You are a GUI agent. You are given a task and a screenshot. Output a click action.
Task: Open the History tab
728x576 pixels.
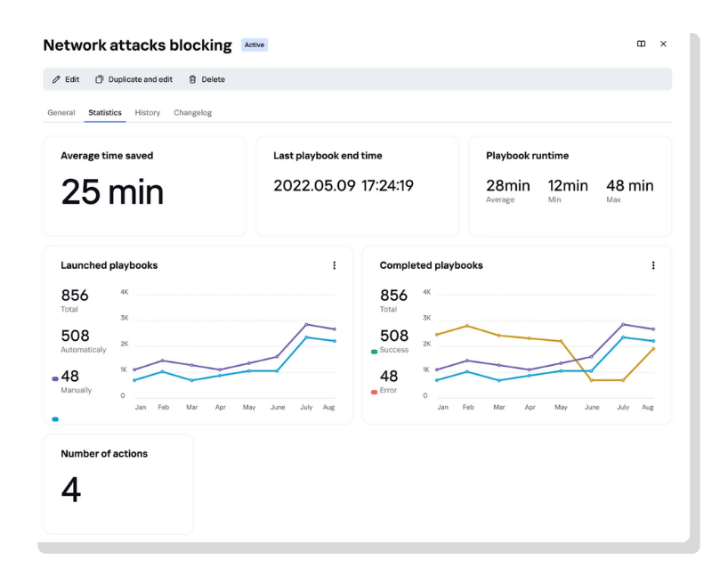click(148, 113)
